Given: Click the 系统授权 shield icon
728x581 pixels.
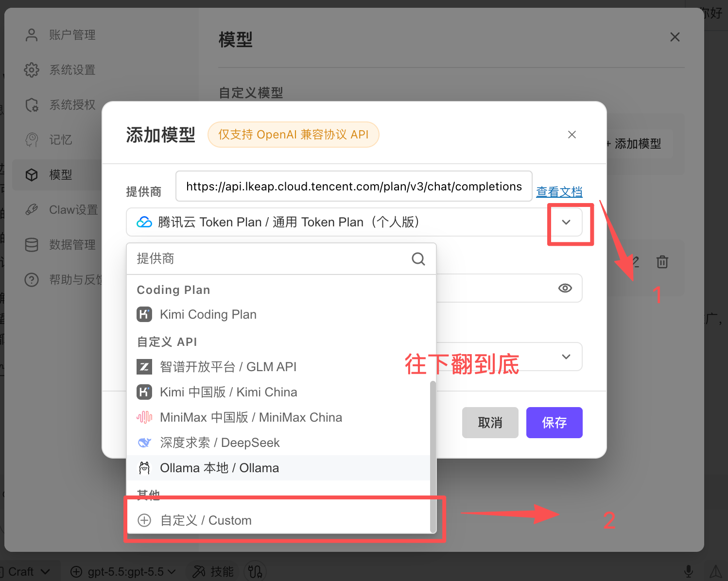Looking at the screenshot, I should [32, 105].
